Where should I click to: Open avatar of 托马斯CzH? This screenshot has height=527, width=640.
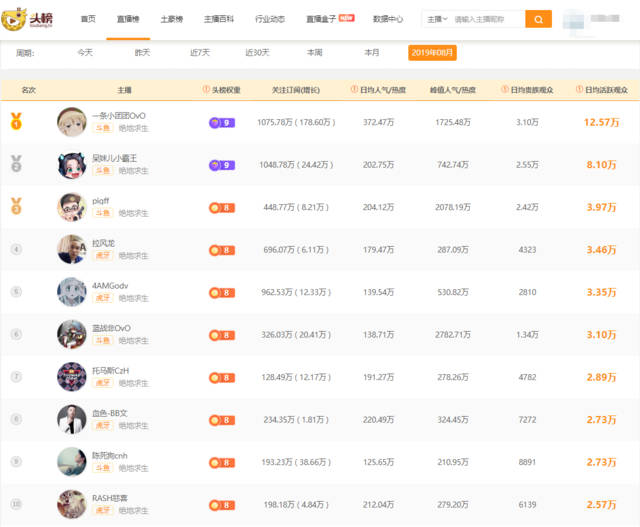72,377
